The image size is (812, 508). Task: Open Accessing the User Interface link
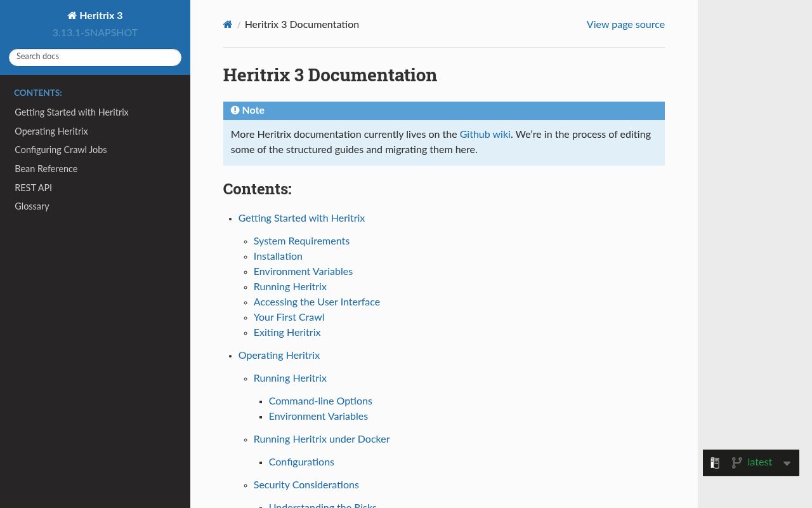(317, 302)
